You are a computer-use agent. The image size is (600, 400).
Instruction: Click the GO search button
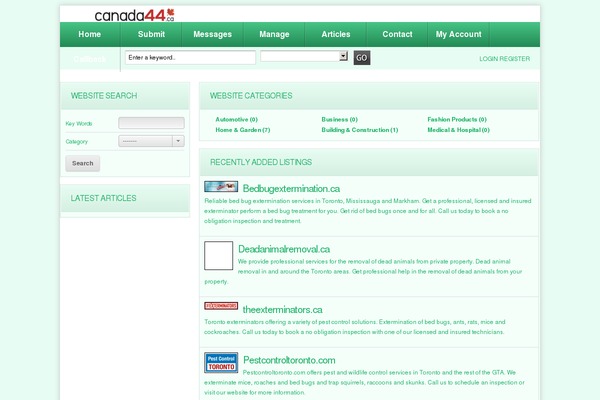pyautogui.click(x=362, y=58)
